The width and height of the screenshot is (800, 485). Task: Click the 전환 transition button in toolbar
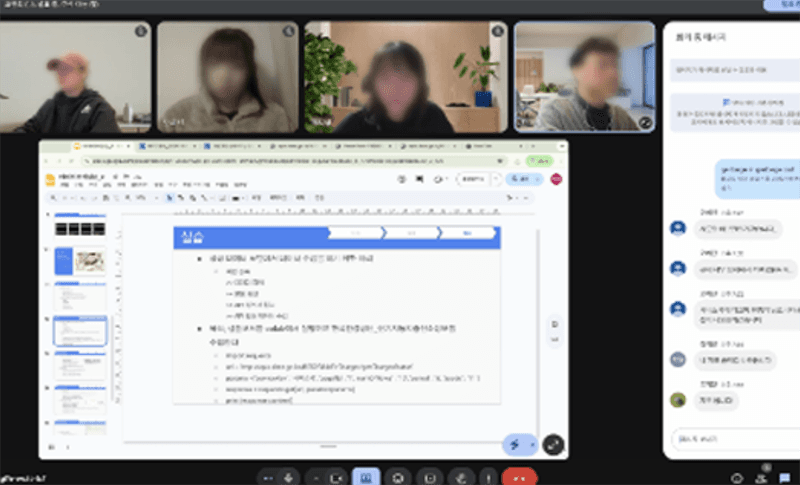click(319, 198)
